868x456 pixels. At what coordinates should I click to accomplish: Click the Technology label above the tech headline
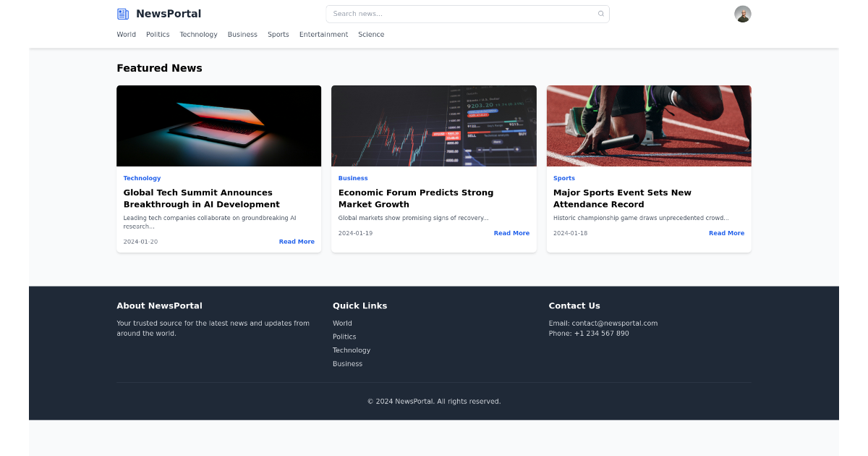point(142,178)
